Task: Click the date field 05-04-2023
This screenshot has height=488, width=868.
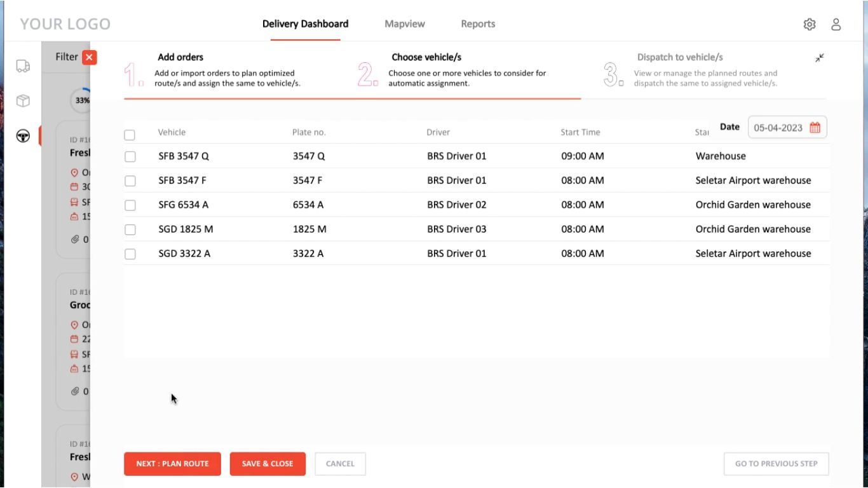Action: (x=778, y=128)
